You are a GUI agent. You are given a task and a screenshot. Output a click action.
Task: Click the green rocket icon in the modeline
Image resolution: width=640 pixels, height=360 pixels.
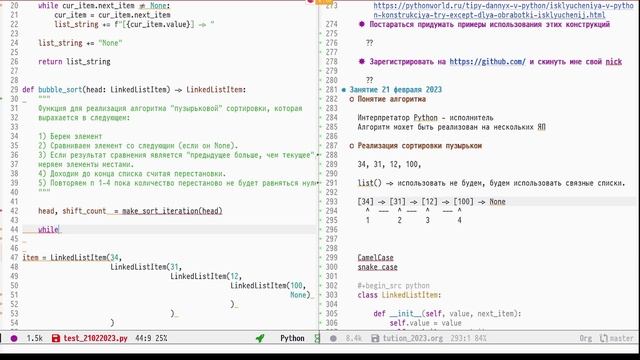coord(260,338)
